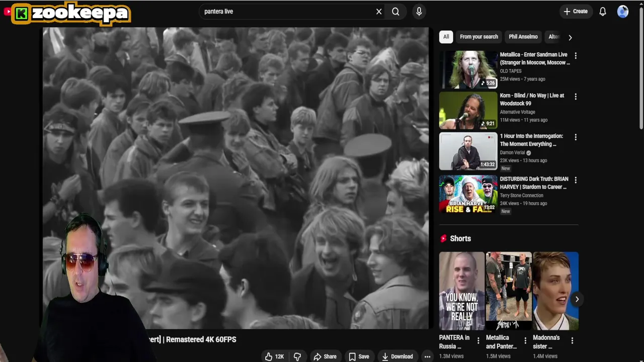Visit the Damon Verial channel
Viewport: 644px width, 362px height.
pyautogui.click(x=512, y=152)
